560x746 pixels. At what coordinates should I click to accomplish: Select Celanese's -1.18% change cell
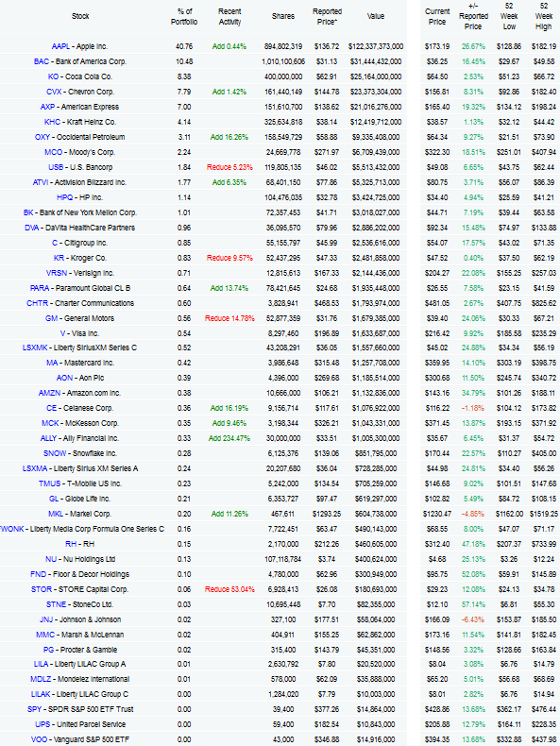point(473,408)
